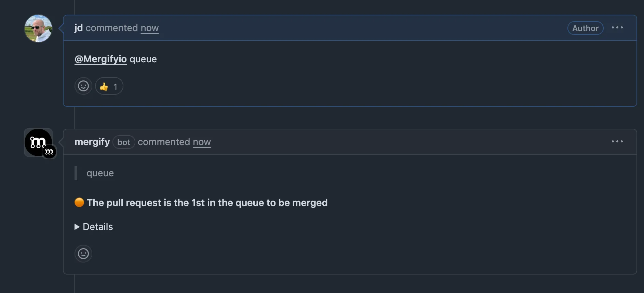Open the smiley reaction picker on jd's comment
644x293 pixels.
tap(83, 86)
